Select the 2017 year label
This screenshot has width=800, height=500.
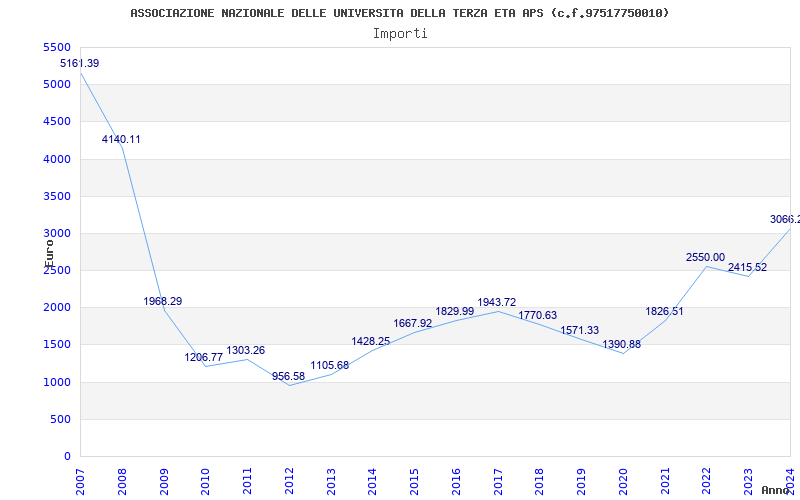point(498,482)
